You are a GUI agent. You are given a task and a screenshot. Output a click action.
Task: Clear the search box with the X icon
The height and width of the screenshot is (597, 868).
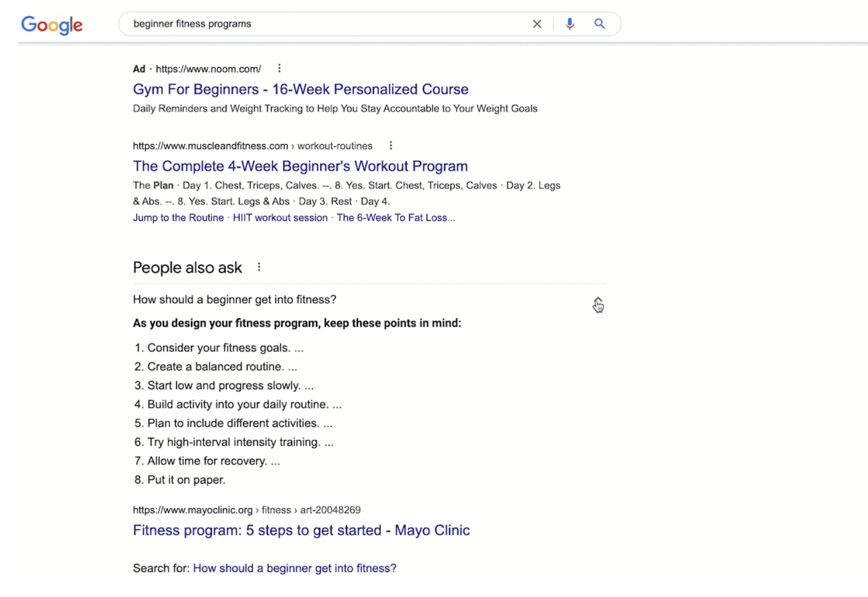(x=536, y=24)
